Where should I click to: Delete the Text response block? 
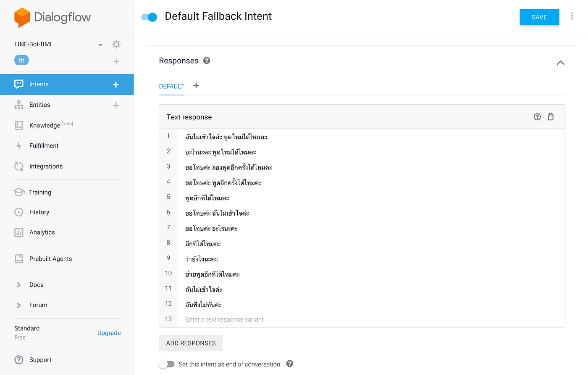point(551,116)
